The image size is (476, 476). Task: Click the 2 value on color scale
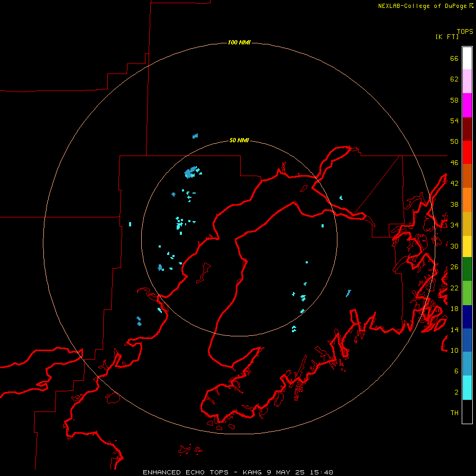(x=456, y=392)
